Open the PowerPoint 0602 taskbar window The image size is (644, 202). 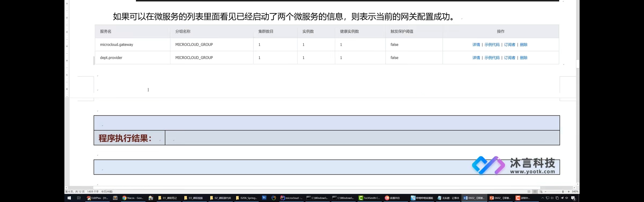coord(500,198)
